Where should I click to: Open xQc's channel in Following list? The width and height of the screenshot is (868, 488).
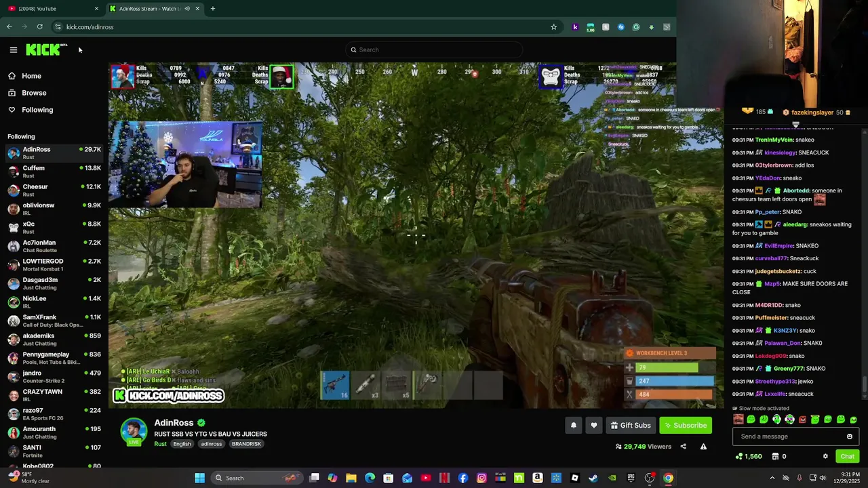click(54, 228)
